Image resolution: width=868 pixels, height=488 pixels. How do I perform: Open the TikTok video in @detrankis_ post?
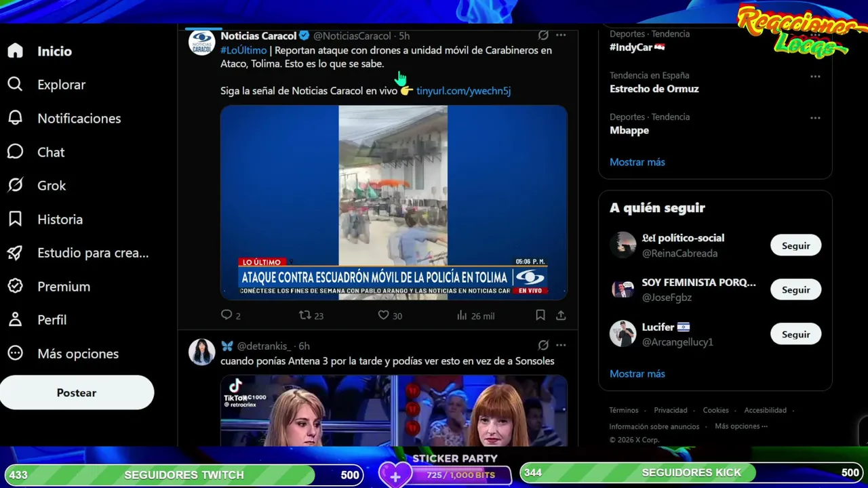(x=393, y=410)
